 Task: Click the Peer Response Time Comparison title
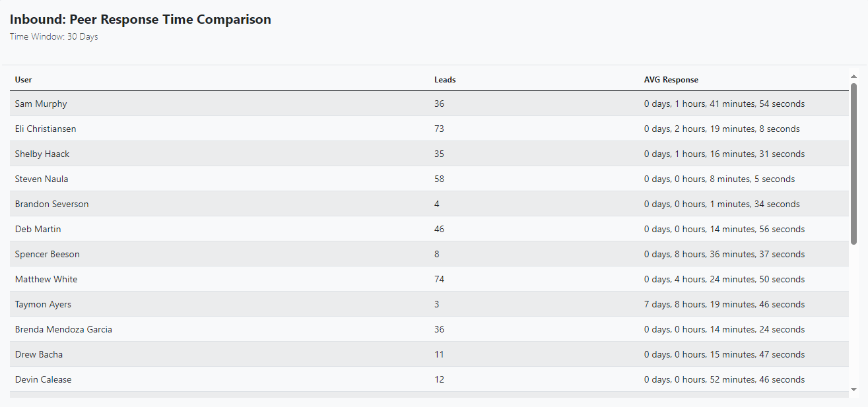(140, 20)
